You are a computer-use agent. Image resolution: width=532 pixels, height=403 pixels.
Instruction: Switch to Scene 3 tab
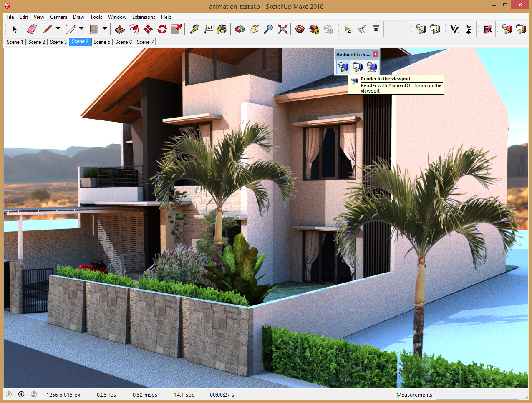point(58,42)
